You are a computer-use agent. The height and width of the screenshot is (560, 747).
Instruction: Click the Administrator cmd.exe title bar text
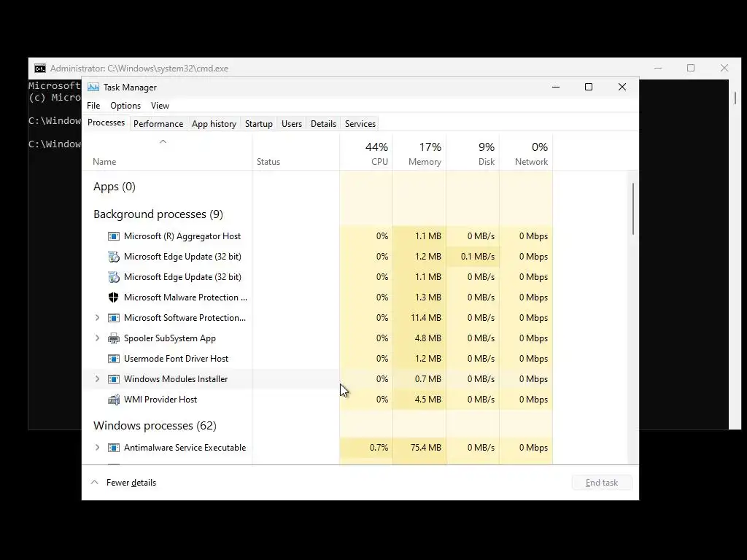tap(139, 69)
